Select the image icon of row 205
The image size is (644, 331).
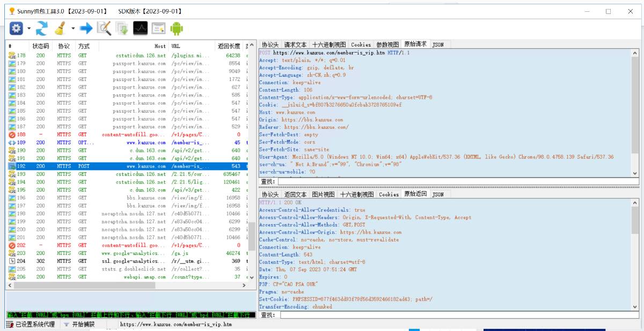[x=12, y=269]
